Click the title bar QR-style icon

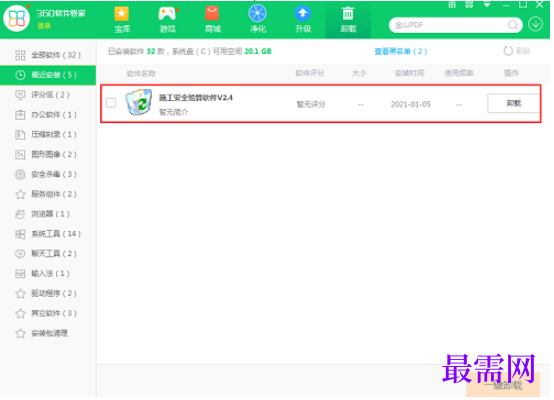click(469, 5)
